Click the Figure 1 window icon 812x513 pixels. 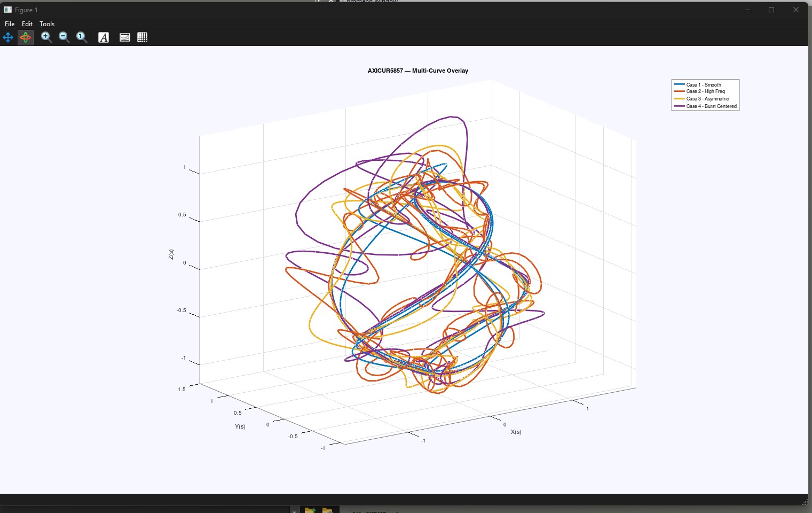[x=7, y=10]
